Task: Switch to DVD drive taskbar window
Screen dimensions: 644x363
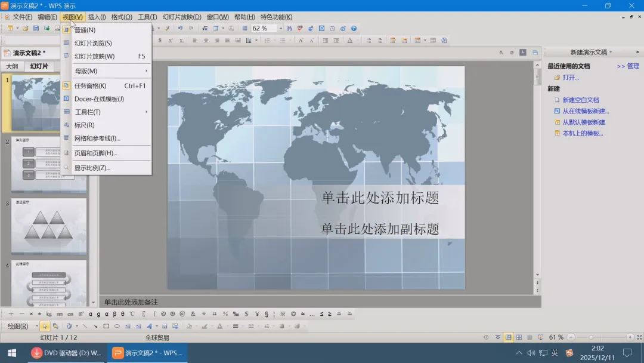Action: (x=66, y=353)
